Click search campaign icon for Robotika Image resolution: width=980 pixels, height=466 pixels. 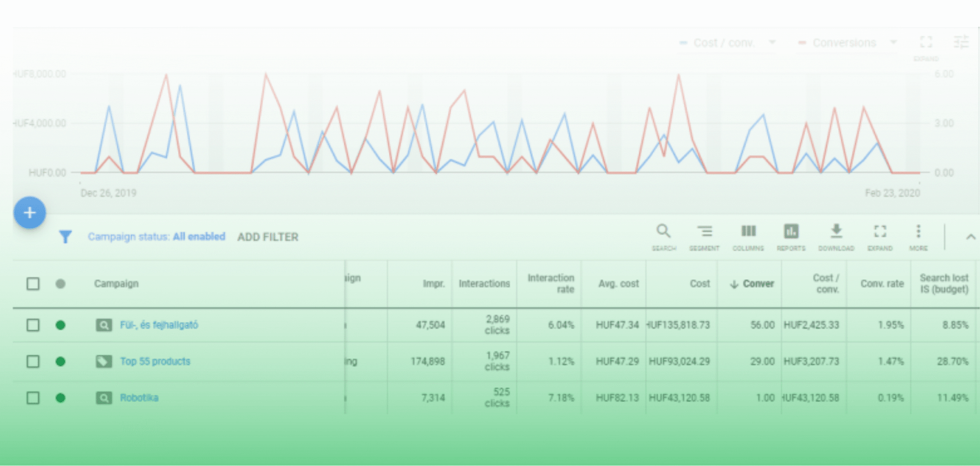click(x=104, y=398)
